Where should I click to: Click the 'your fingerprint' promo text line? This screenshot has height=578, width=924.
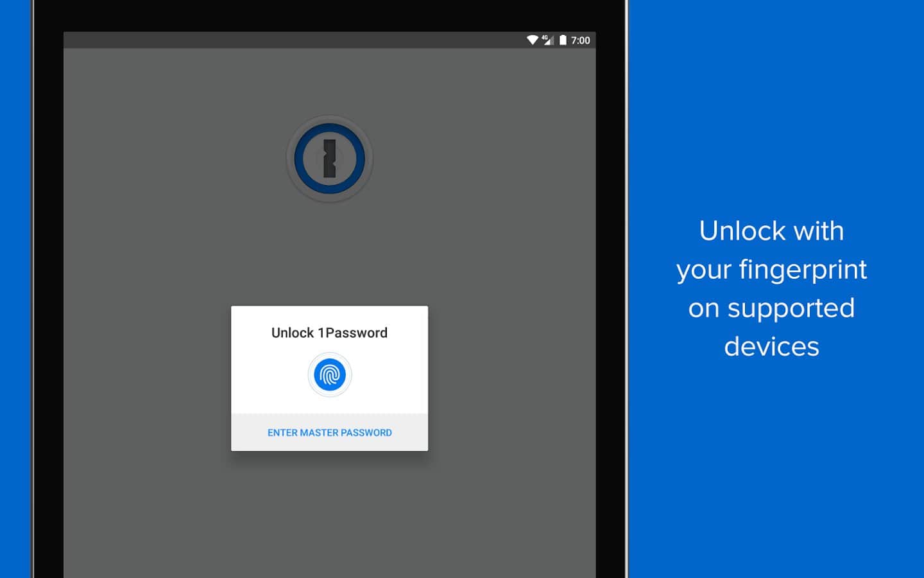point(771,269)
